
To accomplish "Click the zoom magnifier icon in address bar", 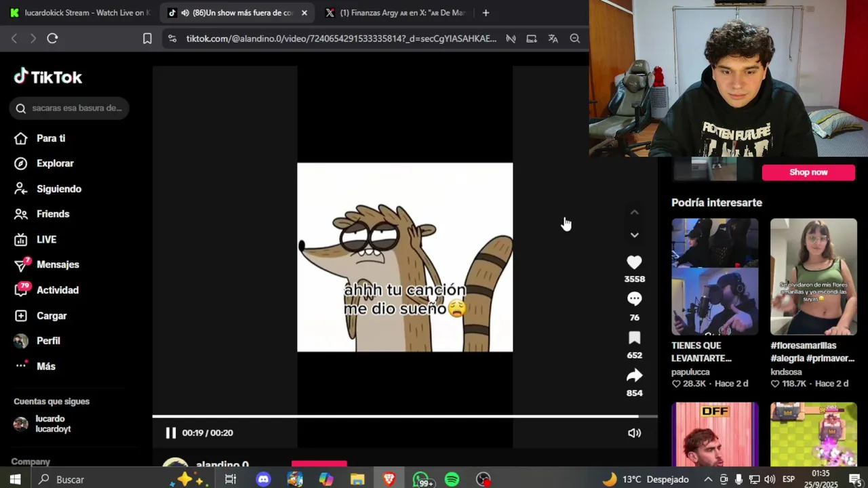I will (x=575, y=39).
